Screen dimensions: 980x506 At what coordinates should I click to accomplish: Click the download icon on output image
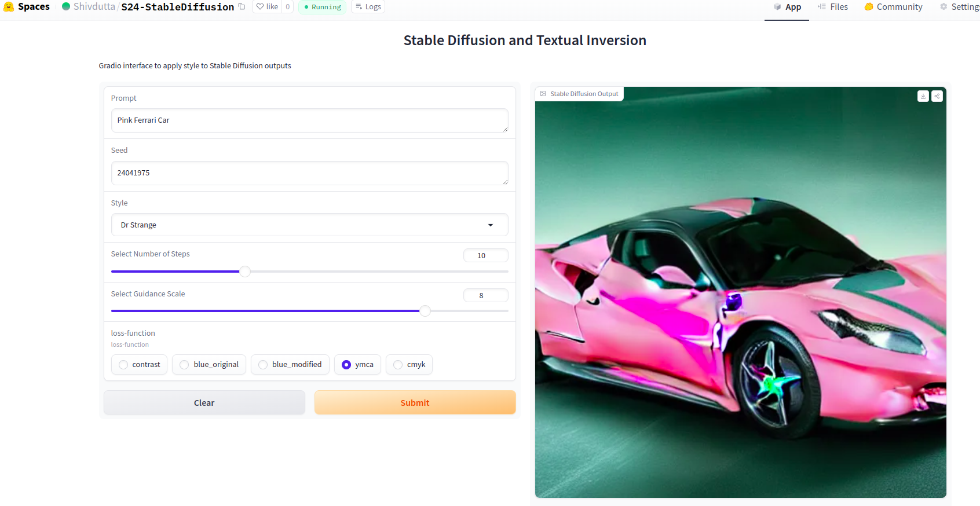(x=923, y=96)
